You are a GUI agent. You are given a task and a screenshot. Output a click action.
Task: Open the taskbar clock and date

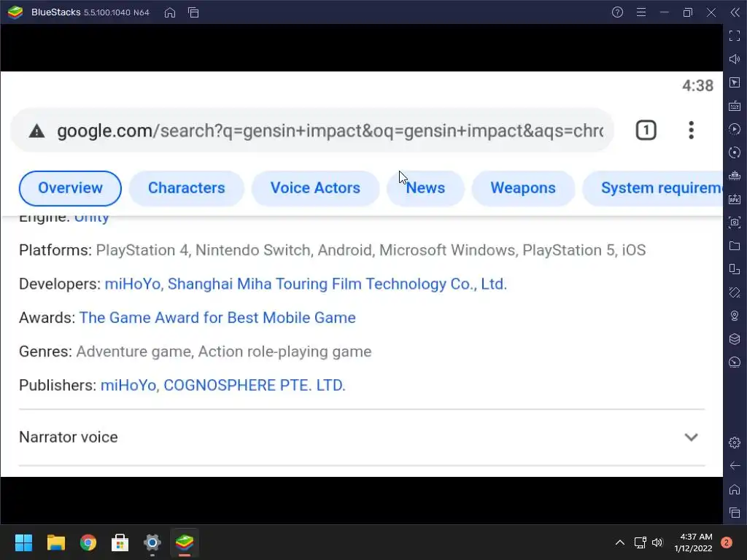click(x=693, y=542)
